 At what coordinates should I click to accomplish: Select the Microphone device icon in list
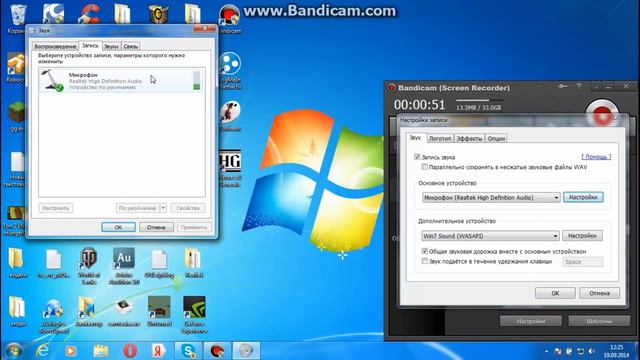tap(52, 80)
